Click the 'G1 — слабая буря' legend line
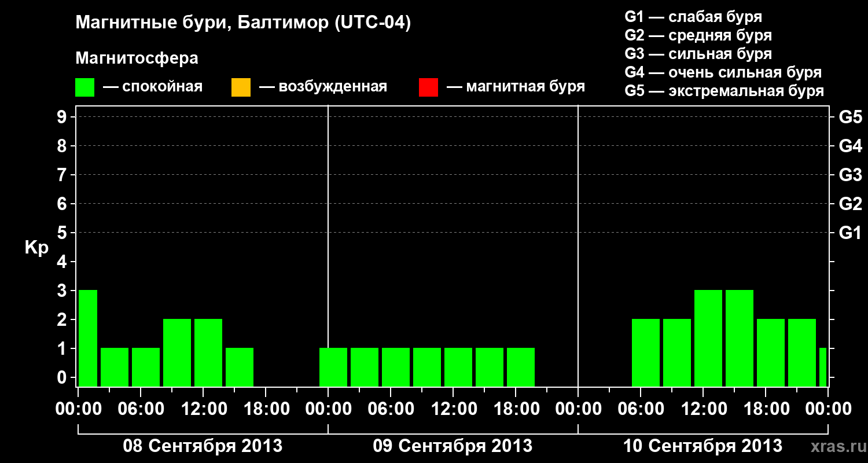868x463 pixels. point(693,17)
